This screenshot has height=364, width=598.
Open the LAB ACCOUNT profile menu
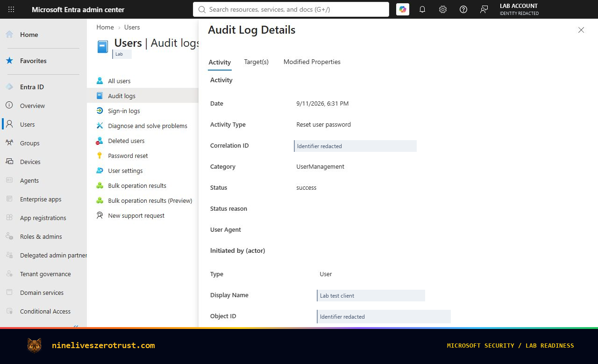[x=519, y=9]
